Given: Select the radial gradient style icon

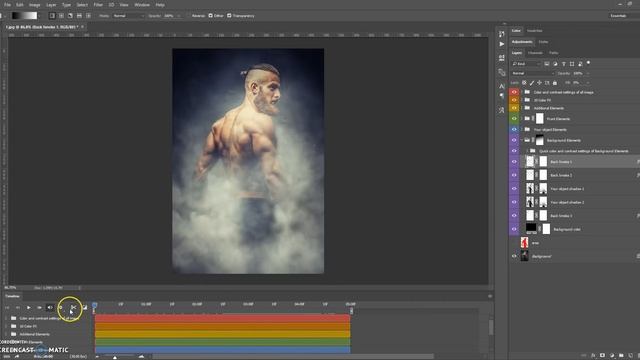Looking at the screenshot, I should (x=61, y=16).
